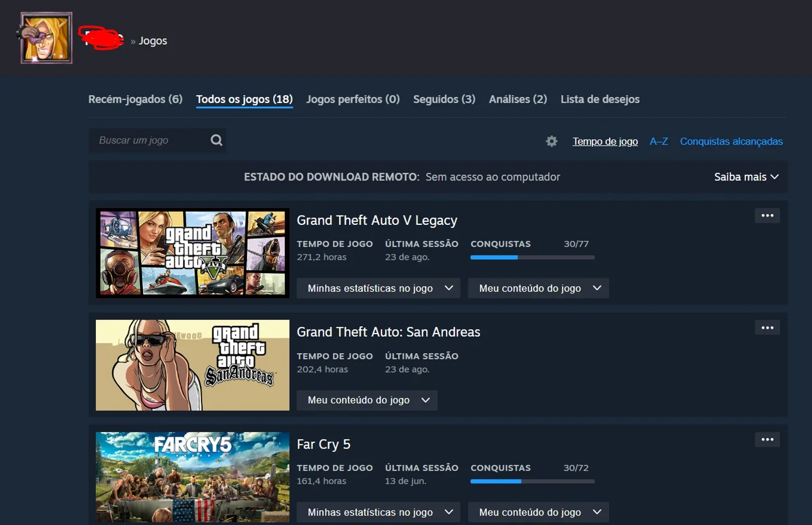Click the user profile avatar
The image size is (812, 525).
coord(46,38)
